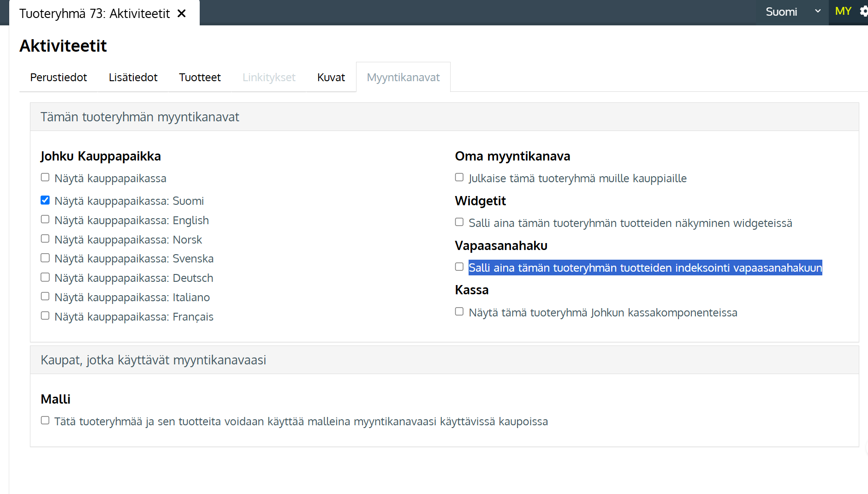Tick the Näytä kauppapaikassa: Norsk checkbox

click(45, 239)
